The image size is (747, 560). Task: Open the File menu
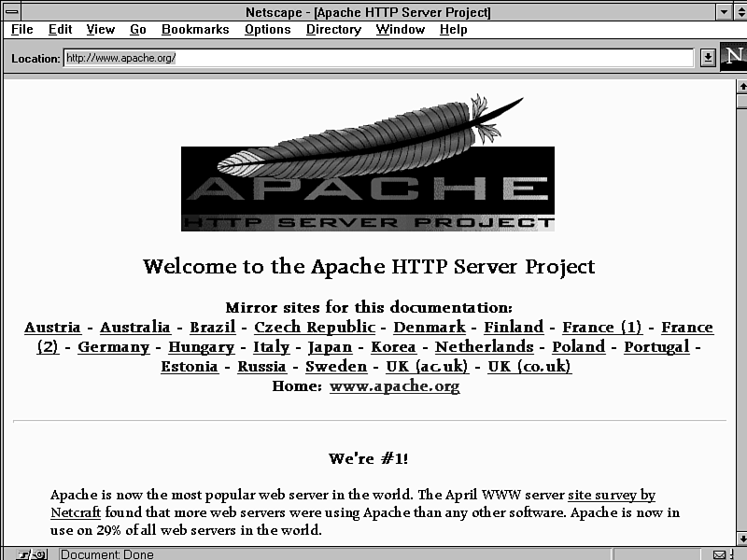[x=21, y=30]
